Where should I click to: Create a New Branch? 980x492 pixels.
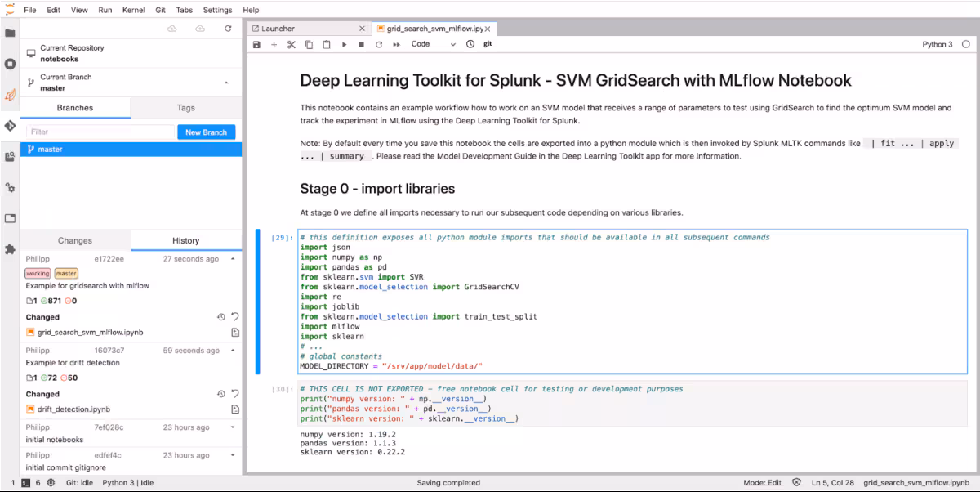206,132
